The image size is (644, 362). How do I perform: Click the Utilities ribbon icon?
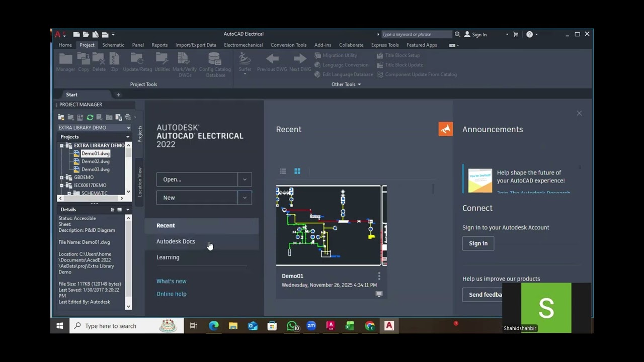pyautogui.click(x=162, y=62)
